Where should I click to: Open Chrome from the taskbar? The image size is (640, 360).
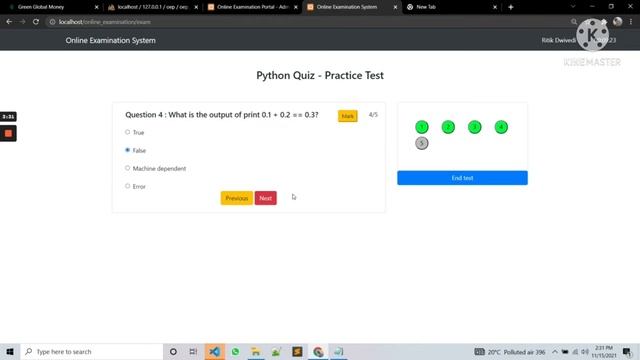coord(318,351)
